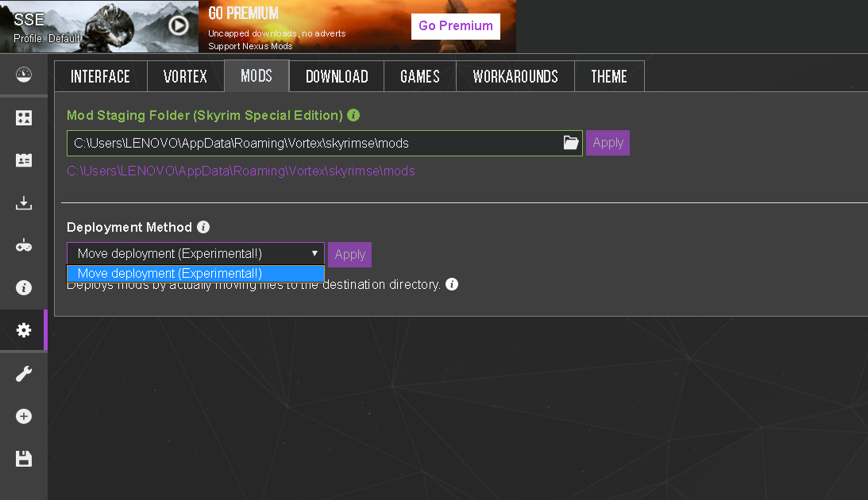Open the staging folder browse dialog
The image size is (868, 500).
[570, 142]
